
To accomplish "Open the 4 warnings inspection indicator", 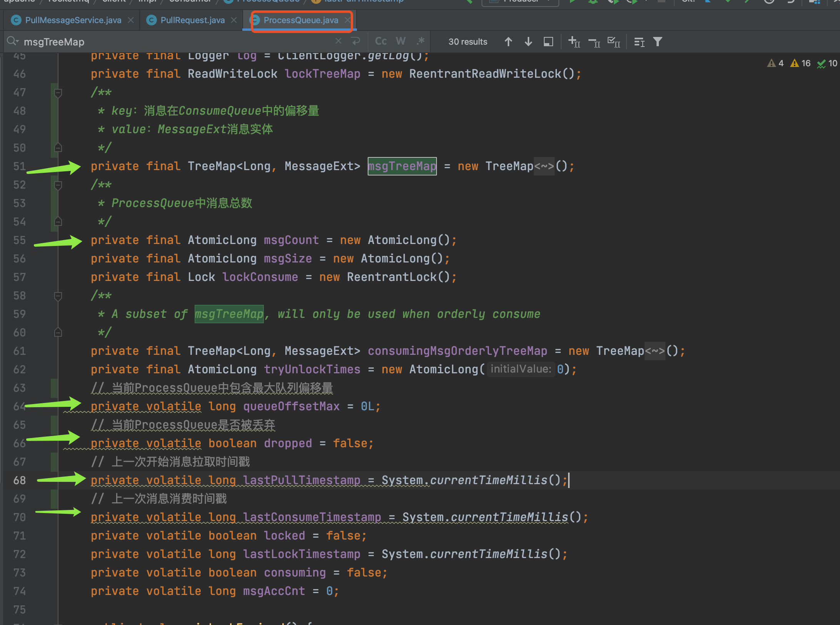I will pos(775,63).
